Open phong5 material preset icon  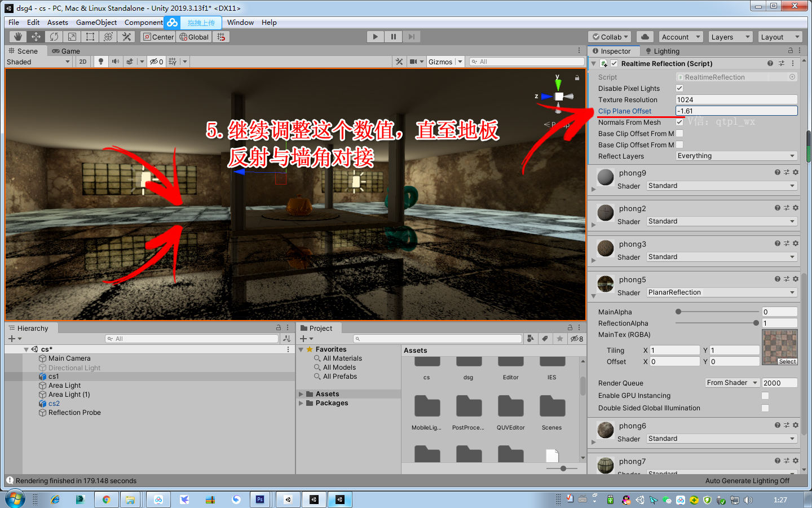[x=787, y=279]
